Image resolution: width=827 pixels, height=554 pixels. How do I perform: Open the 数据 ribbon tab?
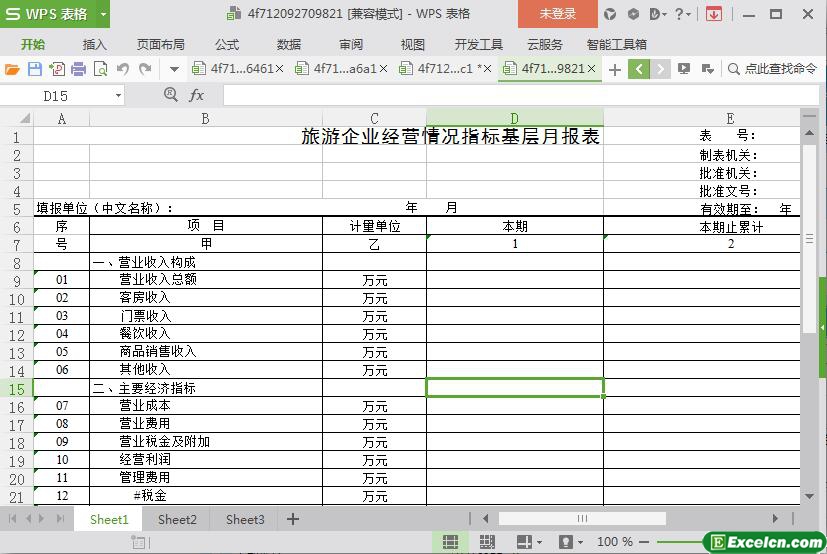[289, 44]
